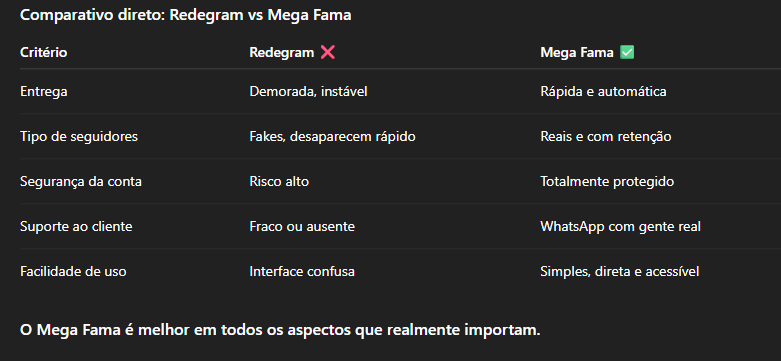Click the Simples, direta e acessível cell
Viewport: 781px width, 361px height.
(620, 271)
